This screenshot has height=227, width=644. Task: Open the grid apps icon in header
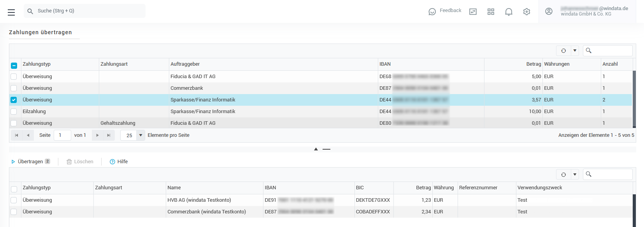tap(491, 12)
